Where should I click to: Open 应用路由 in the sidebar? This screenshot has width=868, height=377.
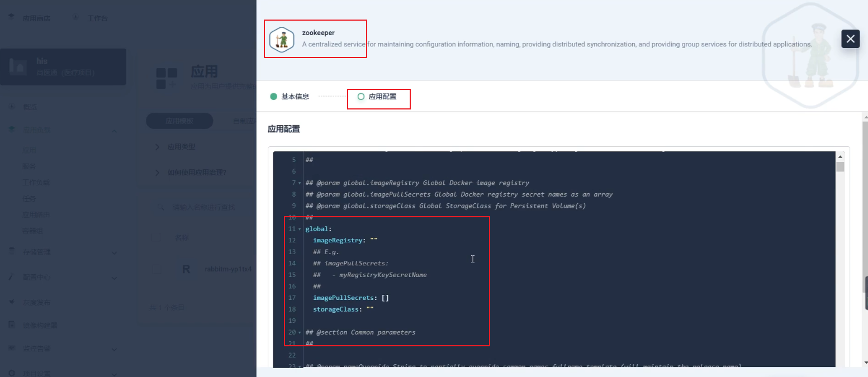click(36, 215)
